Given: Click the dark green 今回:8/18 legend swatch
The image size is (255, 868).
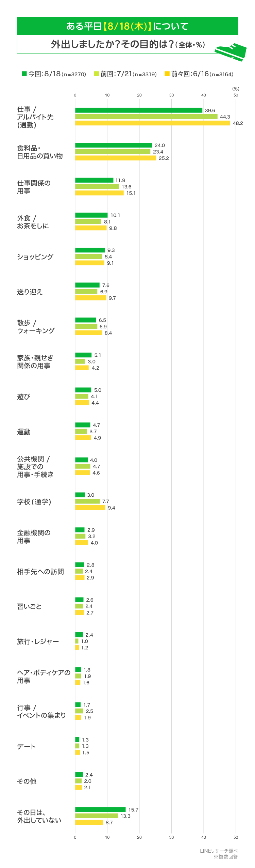Looking at the screenshot, I should click(x=24, y=74).
